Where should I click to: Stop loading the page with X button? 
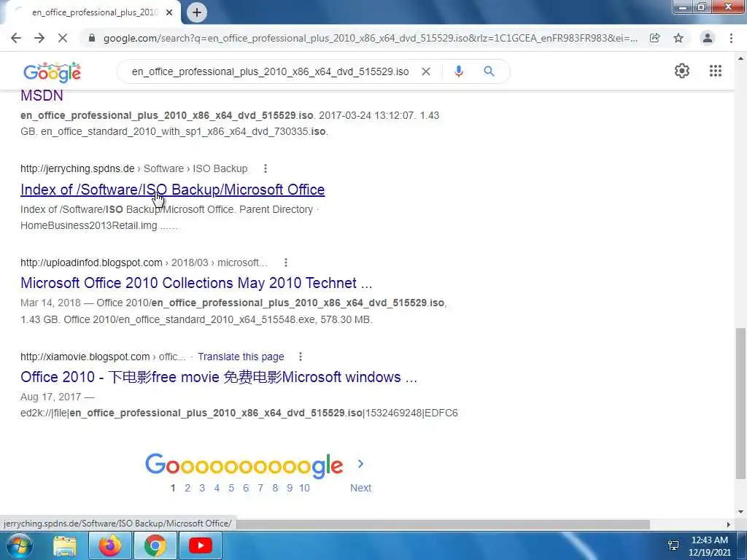63,38
